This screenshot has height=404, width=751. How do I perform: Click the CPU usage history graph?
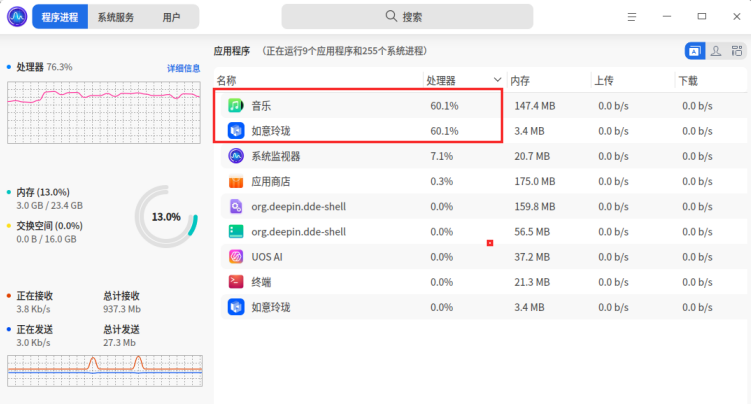[x=104, y=112]
